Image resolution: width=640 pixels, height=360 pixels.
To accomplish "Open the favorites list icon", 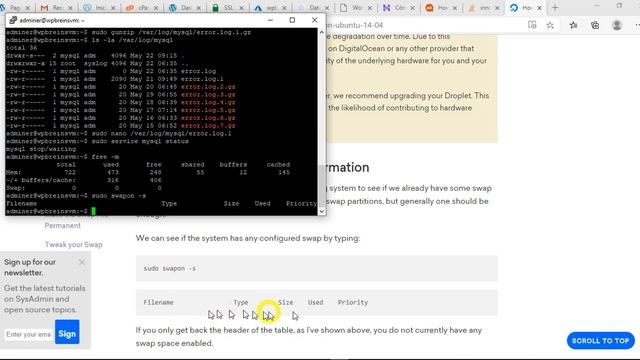I will (573, 25).
